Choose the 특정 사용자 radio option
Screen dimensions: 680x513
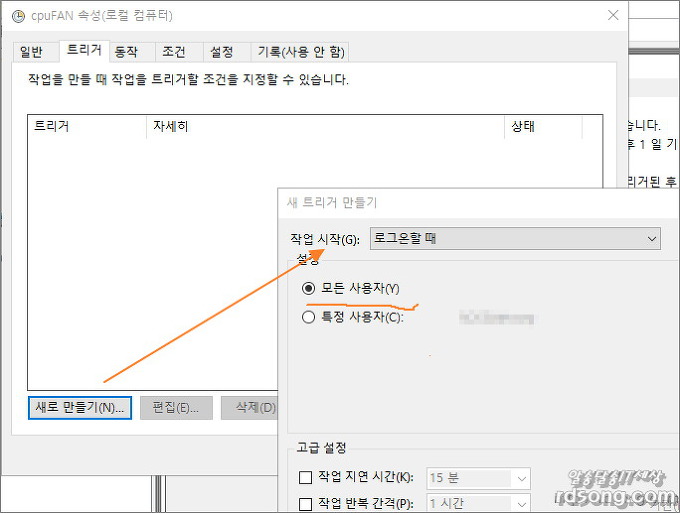[x=309, y=318]
